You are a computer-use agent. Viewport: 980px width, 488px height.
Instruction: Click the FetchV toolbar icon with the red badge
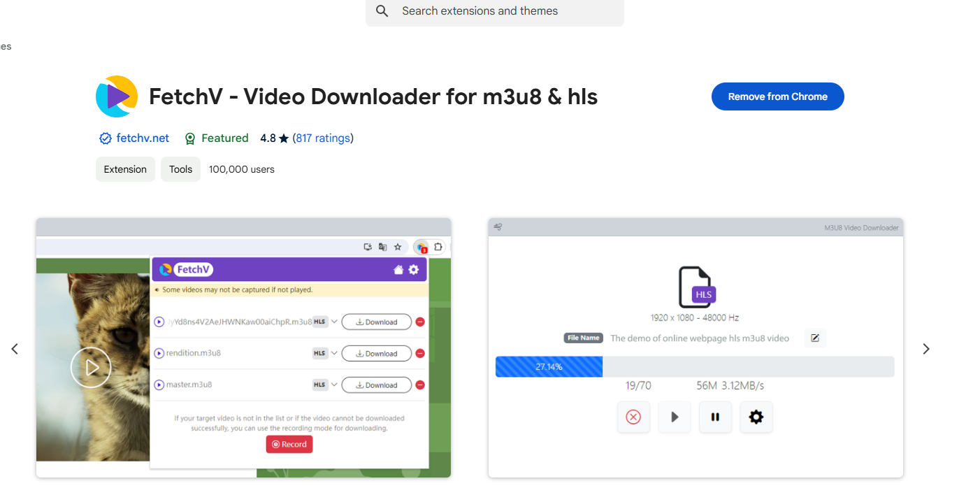(x=421, y=247)
